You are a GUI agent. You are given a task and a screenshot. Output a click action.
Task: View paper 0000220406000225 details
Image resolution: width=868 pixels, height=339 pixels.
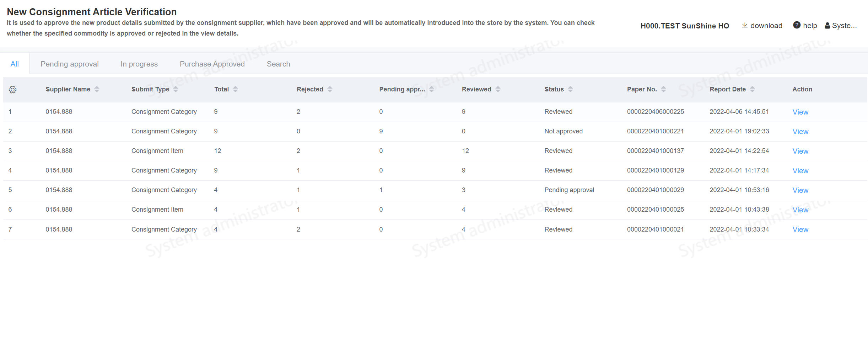(x=800, y=112)
